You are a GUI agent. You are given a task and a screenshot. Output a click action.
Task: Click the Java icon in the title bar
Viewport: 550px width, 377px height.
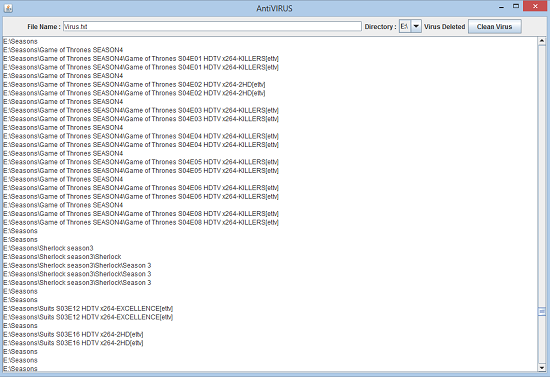pyautogui.click(x=8, y=8)
